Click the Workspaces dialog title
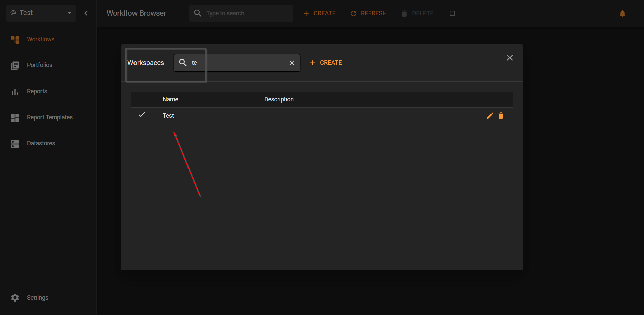The height and width of the screenshot is (315, 644). click(x=146, y=63)
